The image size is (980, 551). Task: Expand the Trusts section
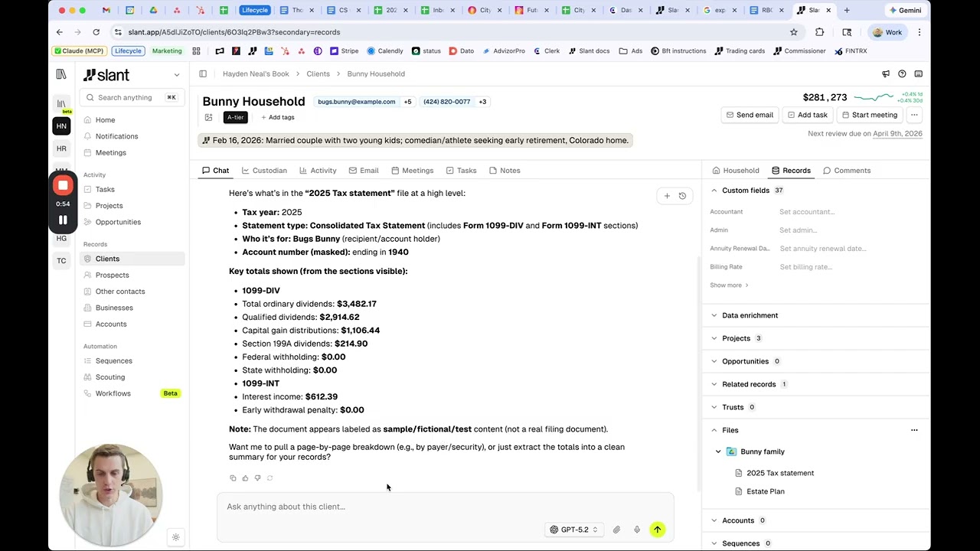click(x=714, y=407)
